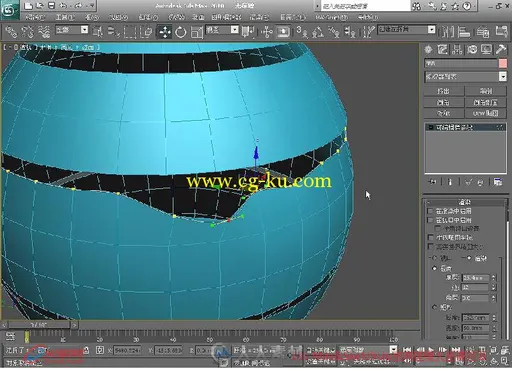Click Remove Modifier trash icon
The height and width of the screenshot is (369, 512).
480,182
